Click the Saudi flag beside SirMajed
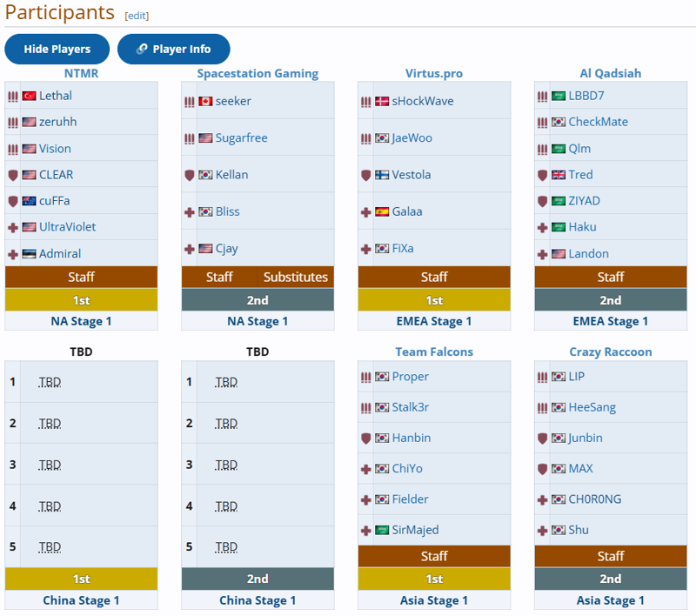The height and width of the screenshot is (616, 696). coord(382,531)
